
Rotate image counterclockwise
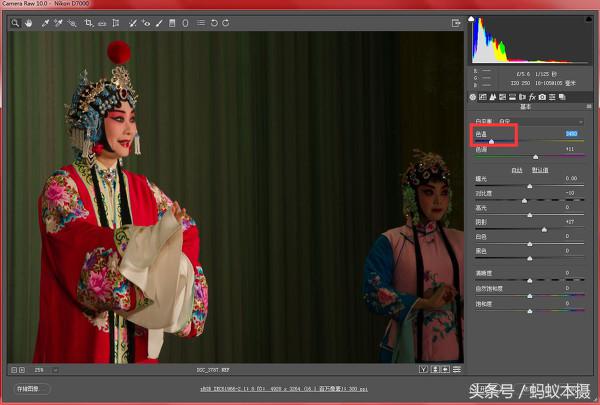pos(214,23)
